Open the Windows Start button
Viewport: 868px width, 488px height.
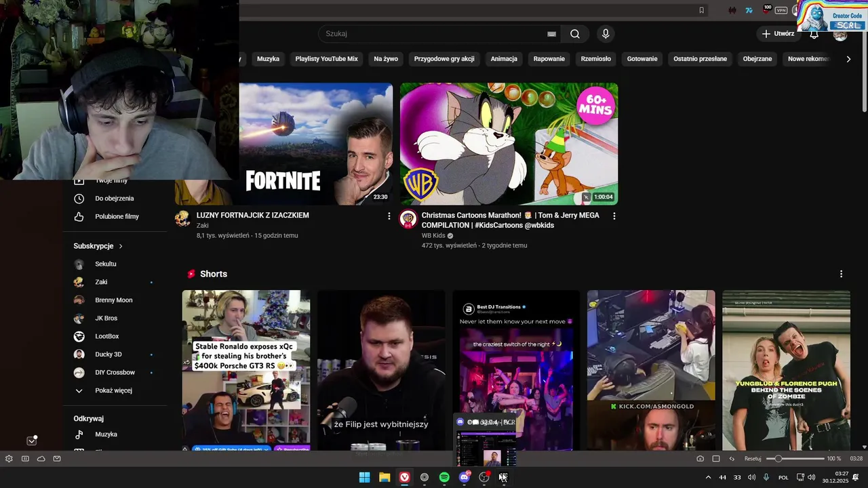[365, 477]
